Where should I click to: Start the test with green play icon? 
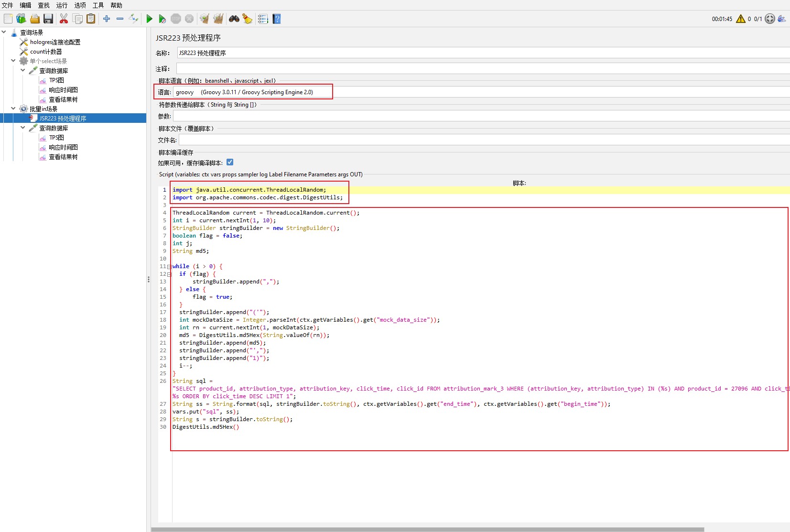pyautogui.click(x=149, y=19)
